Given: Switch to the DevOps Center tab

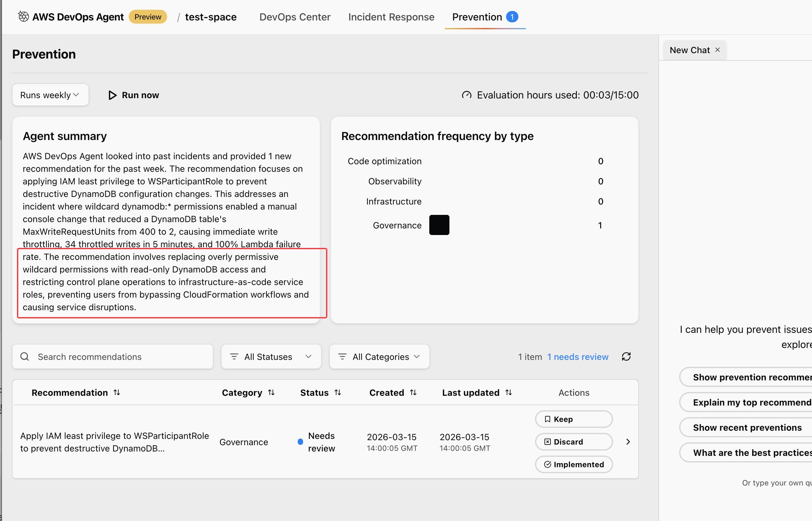Looking at the screenshot, I should point(295,17).
